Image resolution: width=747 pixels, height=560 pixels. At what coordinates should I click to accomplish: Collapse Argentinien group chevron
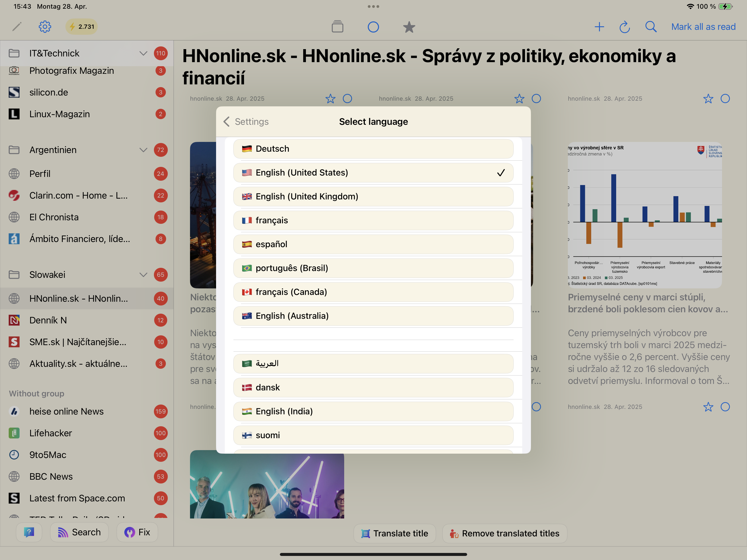[x=143, y=150]
